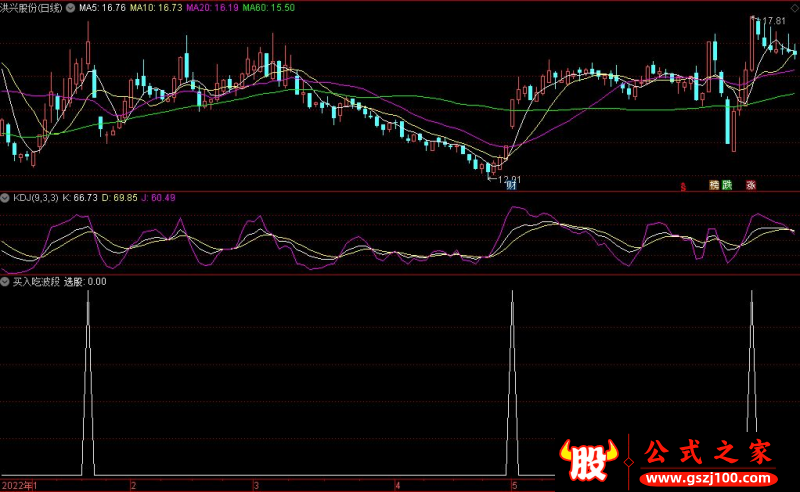Open the www.gszj100.com website link
800x492 pixels.
point(709,476)
